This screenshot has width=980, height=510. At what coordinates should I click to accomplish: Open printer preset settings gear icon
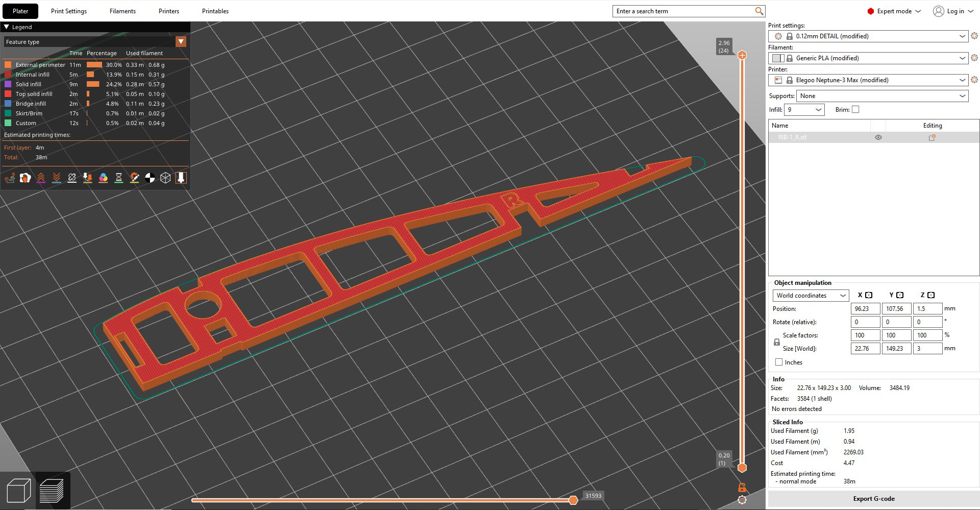974,80
